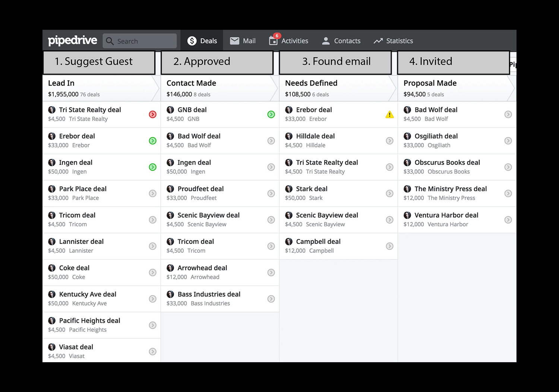The image size is (559, 392).
Task: Click the green activity icon on Ingen deal in Lead In
Action: point(153,167)
